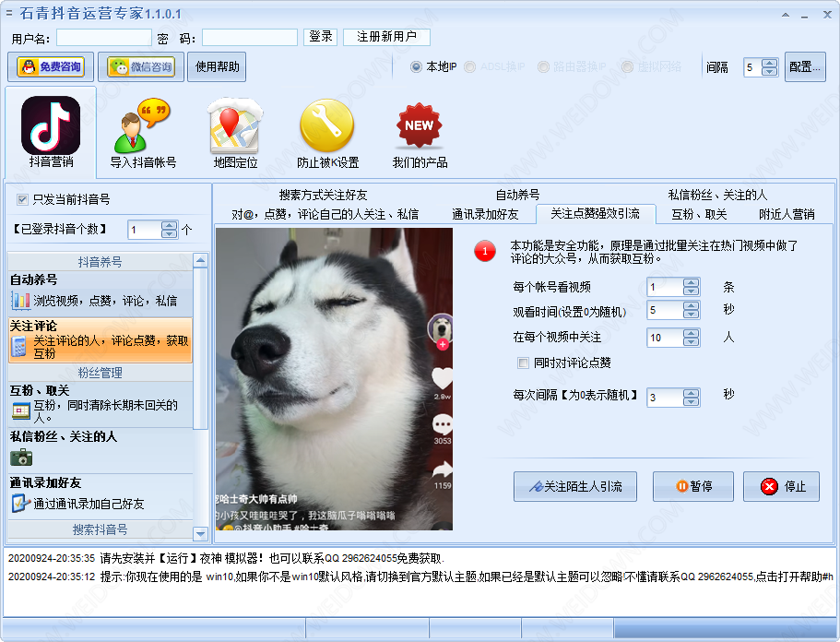This screenshot has height=642, width=840.
Task: Click the 微信咨询 WeChat consult button
Action: (x=141, y=67)
